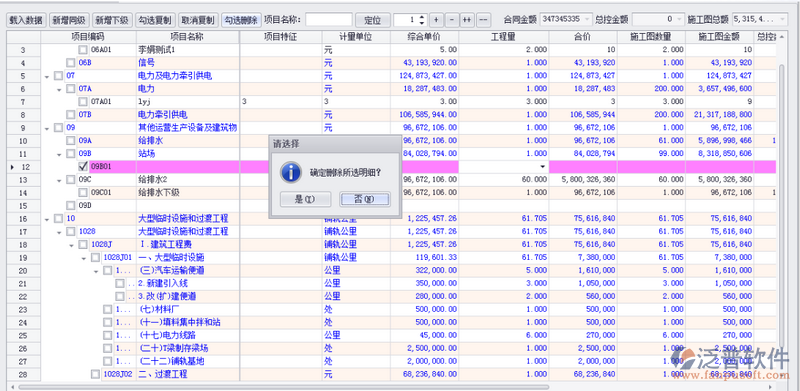Image resolution: width=800 pixels, height=391 pixels.
Task: Tick the checkbox for row 07A 电力
Action: 71,88
